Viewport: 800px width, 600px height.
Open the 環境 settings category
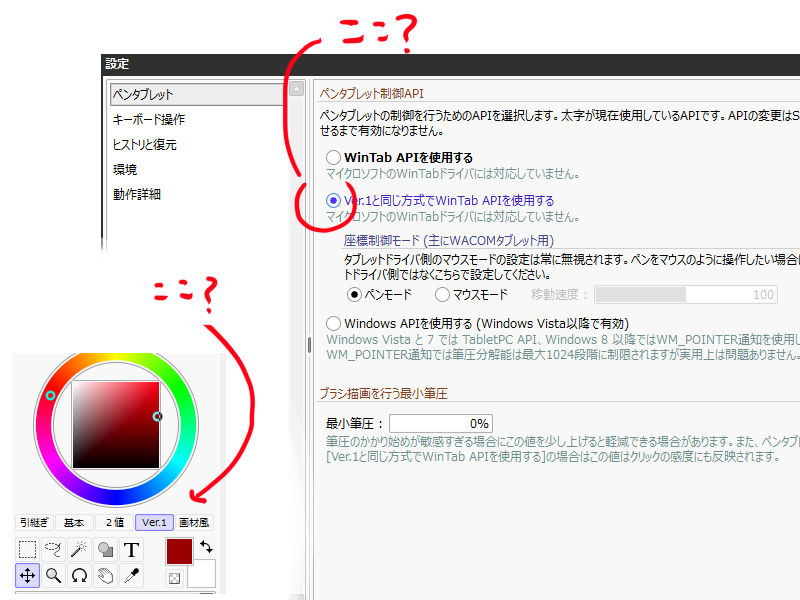pos(131,168)
